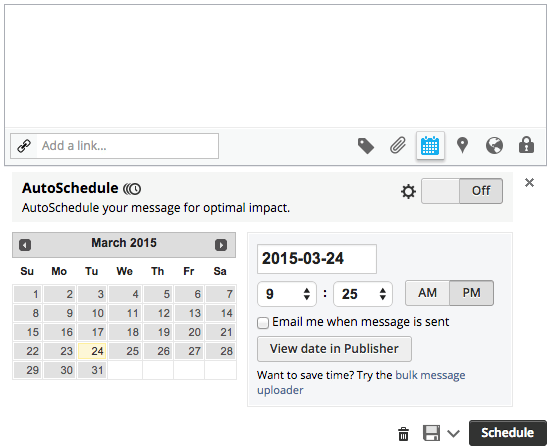Attach a file with the paperclip icon
This screenshot has width=551, height=448.
(398, 145)
